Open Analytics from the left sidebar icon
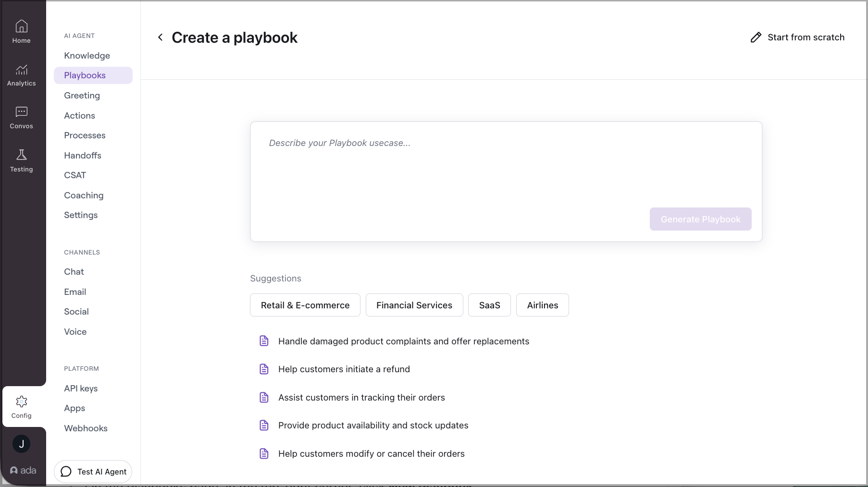 click(x=21, y=70)
